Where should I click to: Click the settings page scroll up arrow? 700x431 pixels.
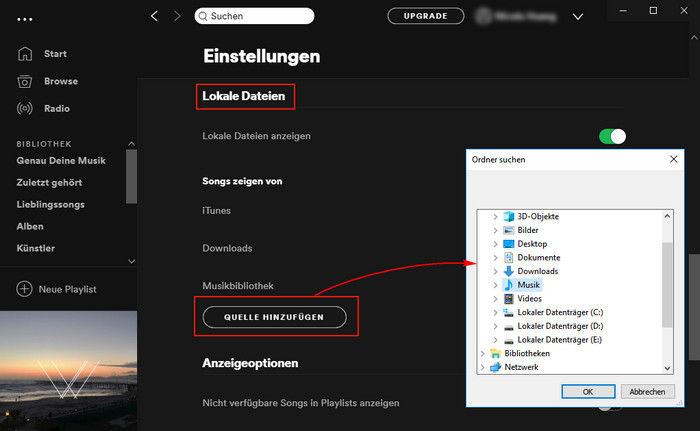tap(694, 38)
